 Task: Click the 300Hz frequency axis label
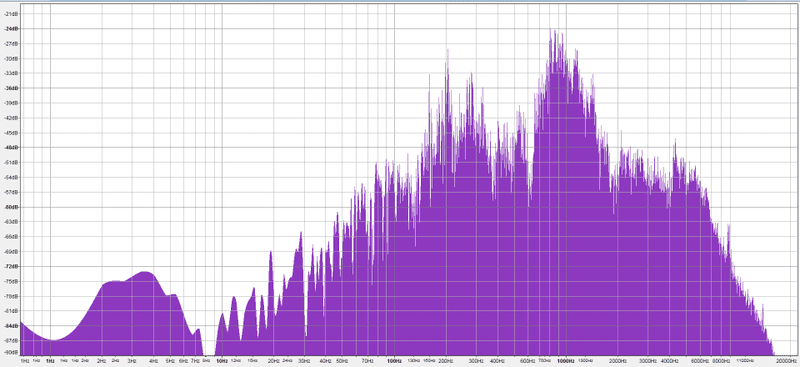pyautogui.click(x=476, y=360)
